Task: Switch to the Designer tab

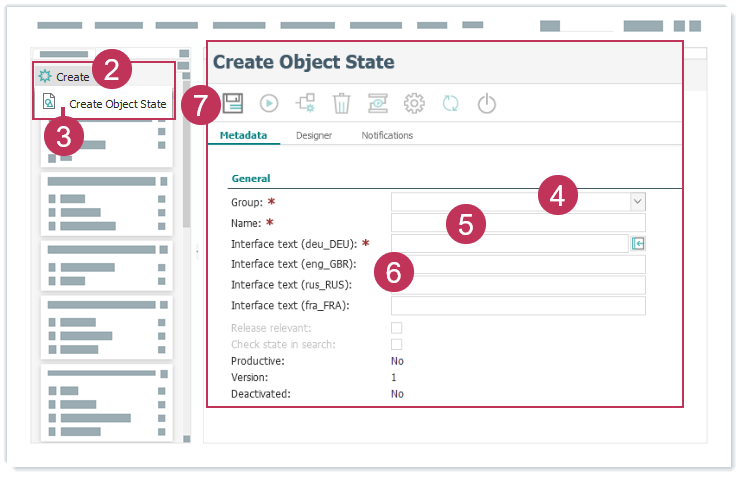Action: tap(314, 135)
